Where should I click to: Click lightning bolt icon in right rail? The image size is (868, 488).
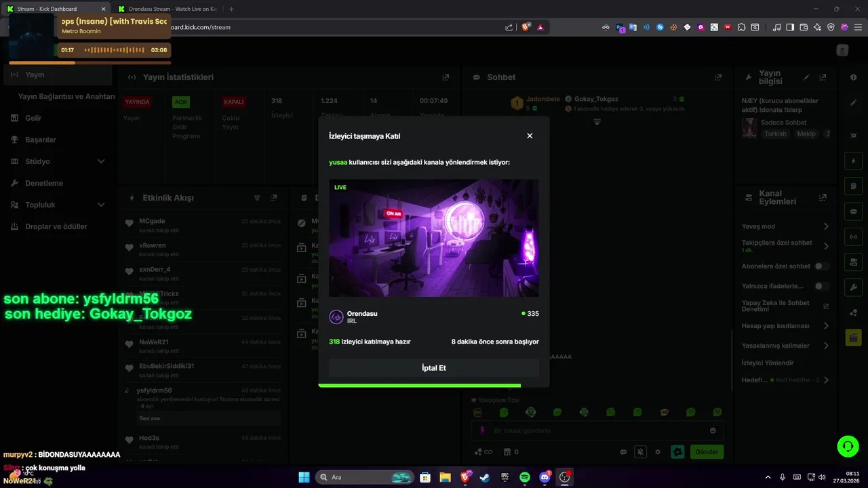coord(853,161)
